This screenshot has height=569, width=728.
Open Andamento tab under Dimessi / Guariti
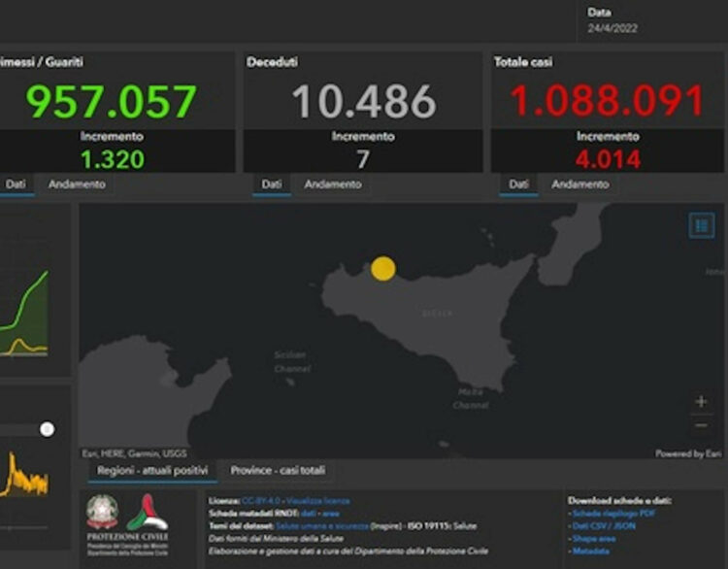tap(77, 184)
